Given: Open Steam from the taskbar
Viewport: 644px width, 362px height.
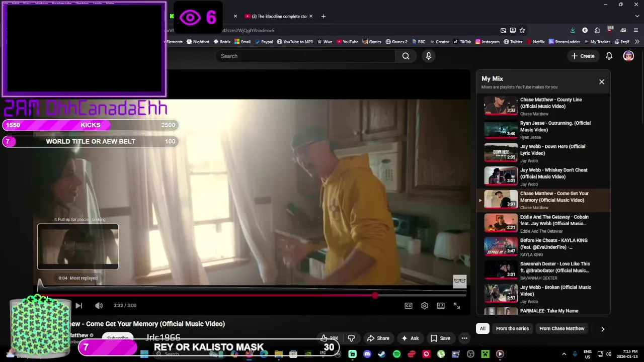Looking at the screenshot, I should [382, 354].
